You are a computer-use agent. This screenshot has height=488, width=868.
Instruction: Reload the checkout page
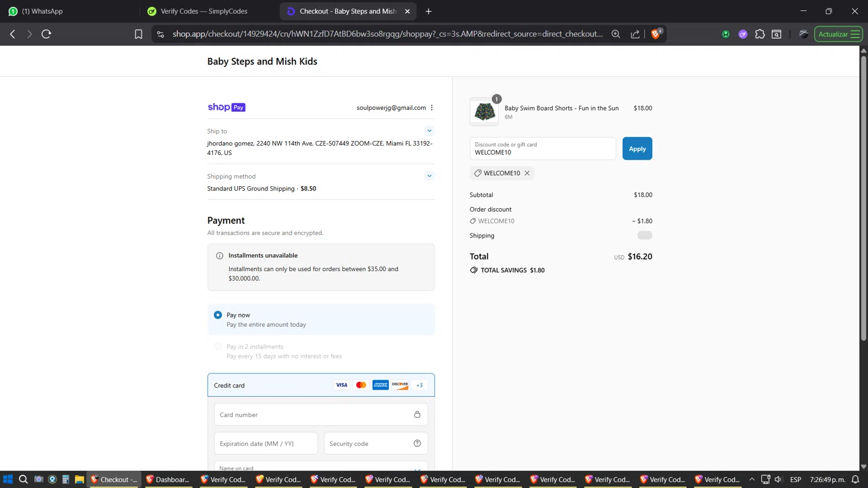tap(46, 34)
